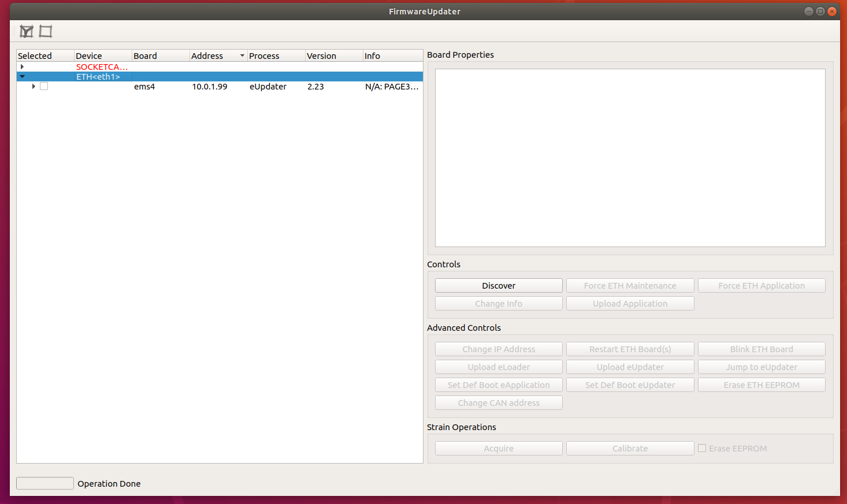The image size is (847, 504).
Task: Click Erase ETH EEPROM
Action: tap(761, 384)
